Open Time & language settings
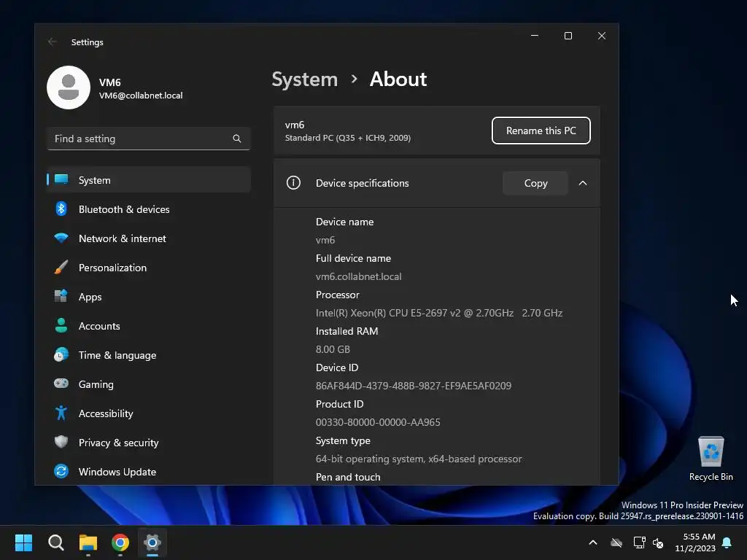The width and height of the screenshot is (747, 560). (x=149, y=355)
